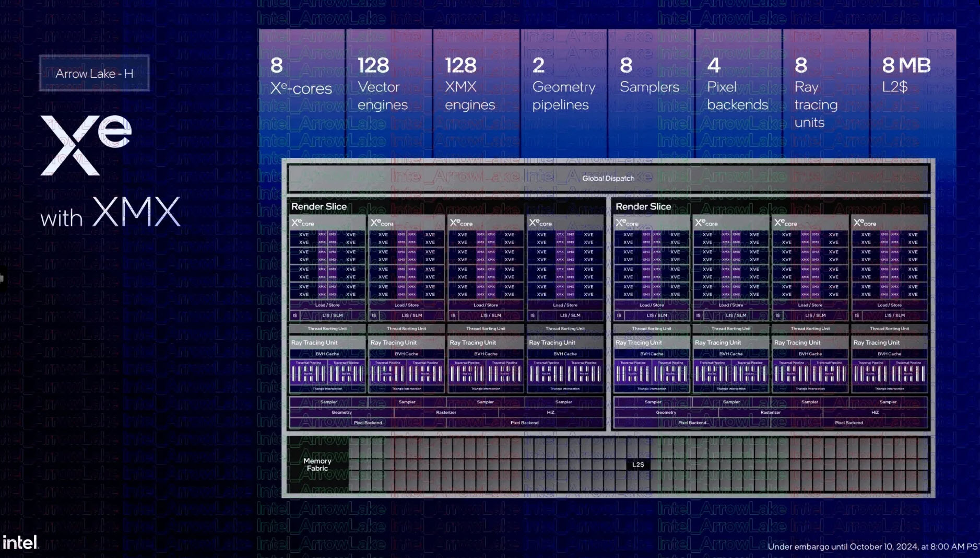Select the Rasterizer block in right Render Slice
This screenshot has height=558, width=980.
click(x=771, y=412)
